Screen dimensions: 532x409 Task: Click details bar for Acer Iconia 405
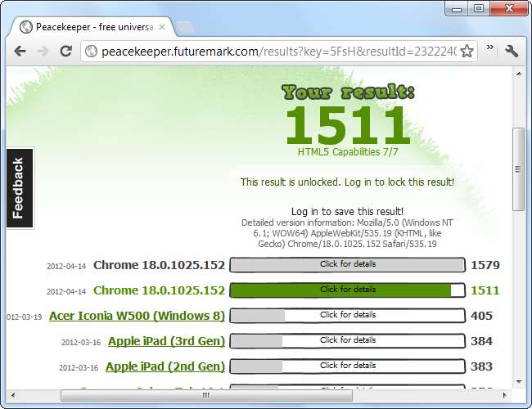(347, 316)
